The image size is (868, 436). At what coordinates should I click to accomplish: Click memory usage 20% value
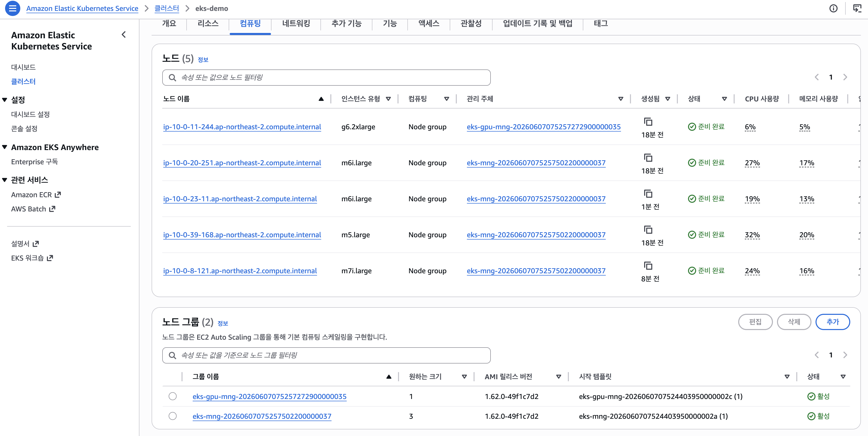point(807,235)
